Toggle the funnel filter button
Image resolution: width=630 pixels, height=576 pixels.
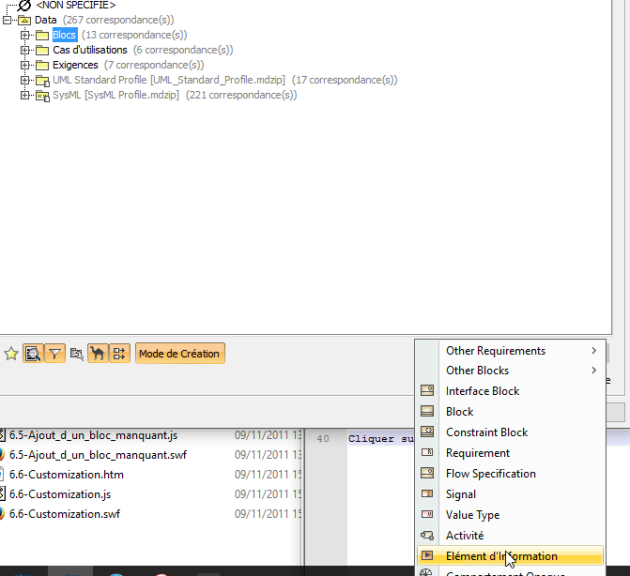click(x=54, y=353)
